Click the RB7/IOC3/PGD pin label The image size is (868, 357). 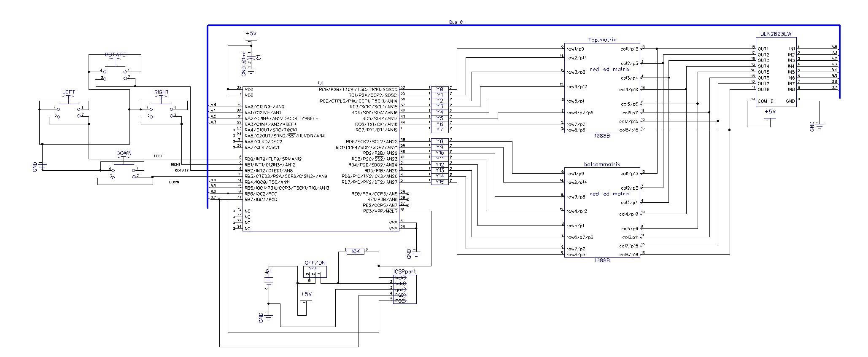[x=261, y=199]
